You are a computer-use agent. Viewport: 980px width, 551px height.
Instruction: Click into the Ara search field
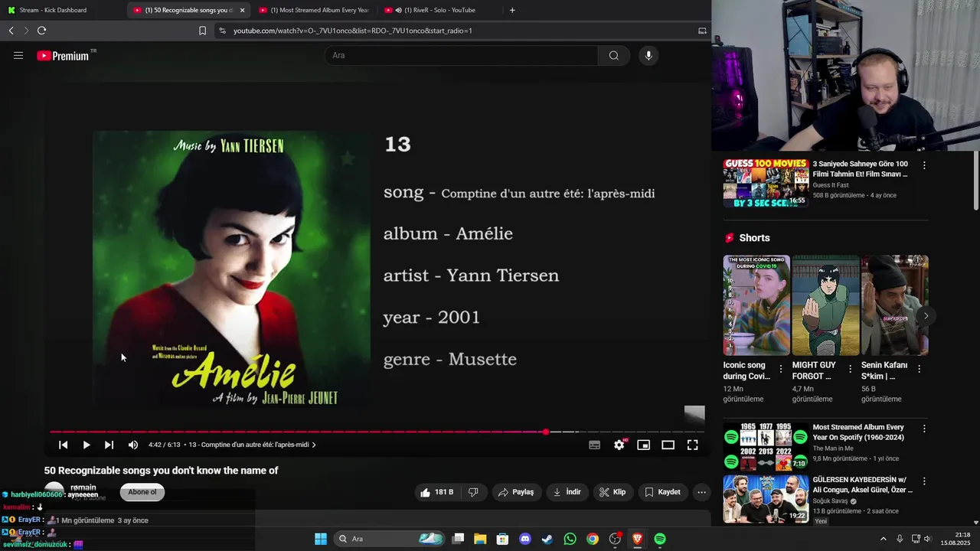461,55
